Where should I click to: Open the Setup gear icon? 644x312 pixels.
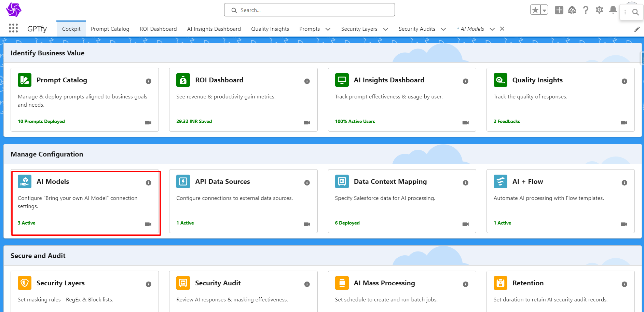(x=599, y=10)
